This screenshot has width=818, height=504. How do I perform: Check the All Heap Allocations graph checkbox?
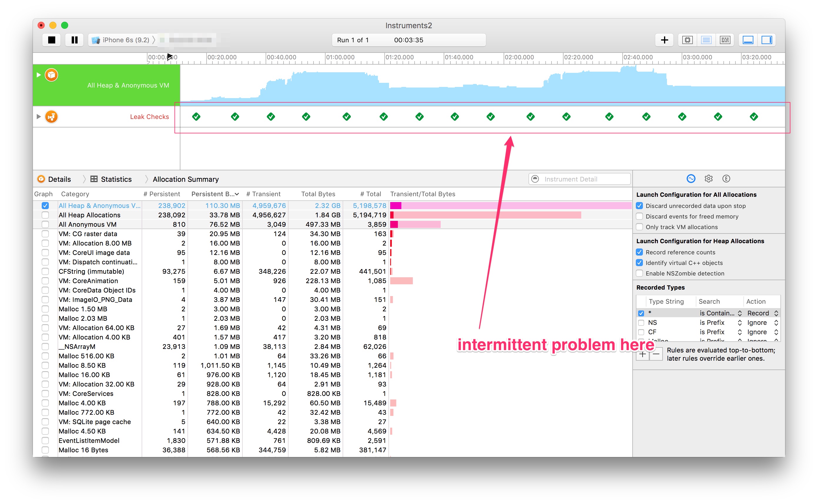[45, 215]
